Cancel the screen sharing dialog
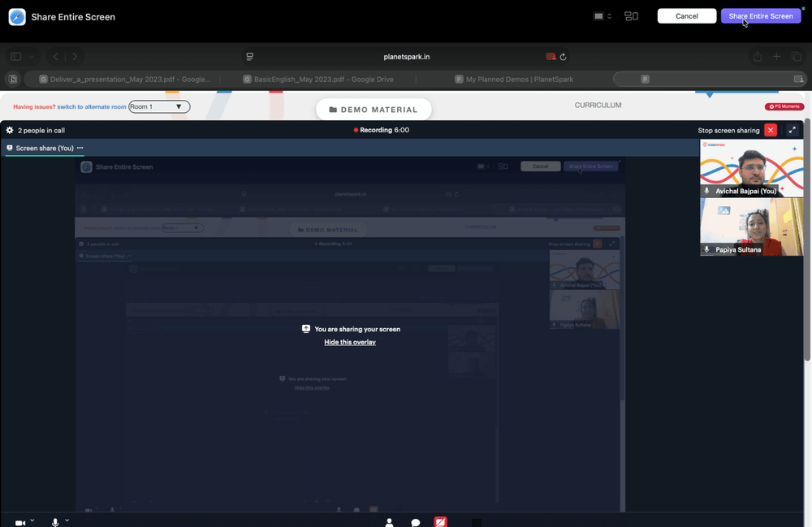Image resolution: width=812 pixels, height=527 pixels. 687,16
